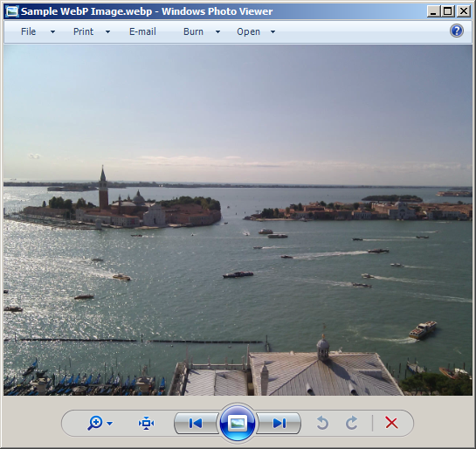The height and width of the screenshot is (449, 476).
Task: Go to the next image
Action: (279, 423)
